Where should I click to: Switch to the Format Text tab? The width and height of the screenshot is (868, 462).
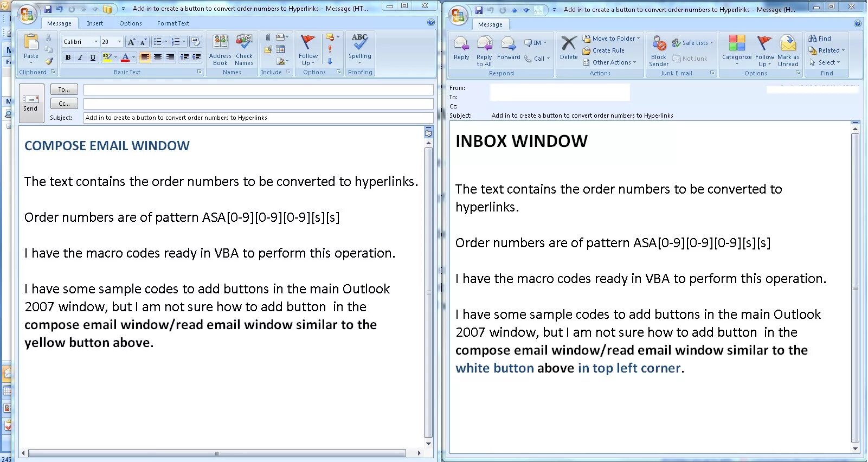pos(173,23)
